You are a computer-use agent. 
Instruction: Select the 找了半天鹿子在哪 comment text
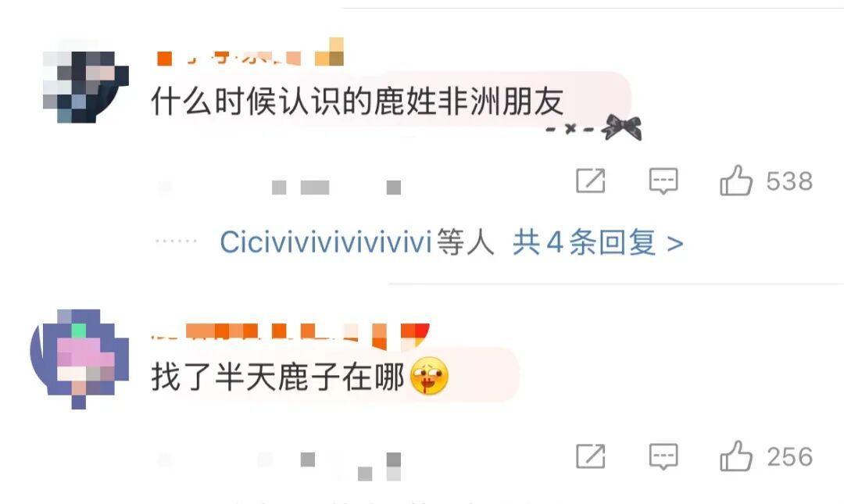click(277, 377)
